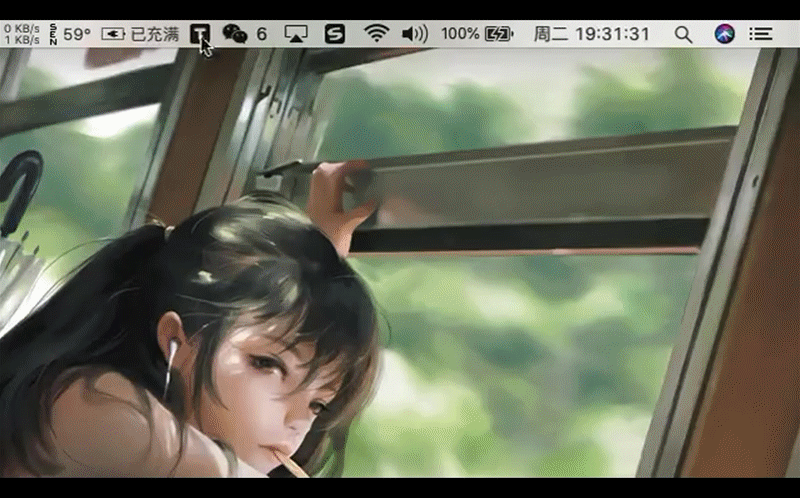Launch Siri from the menu bar

click(724, 34)
